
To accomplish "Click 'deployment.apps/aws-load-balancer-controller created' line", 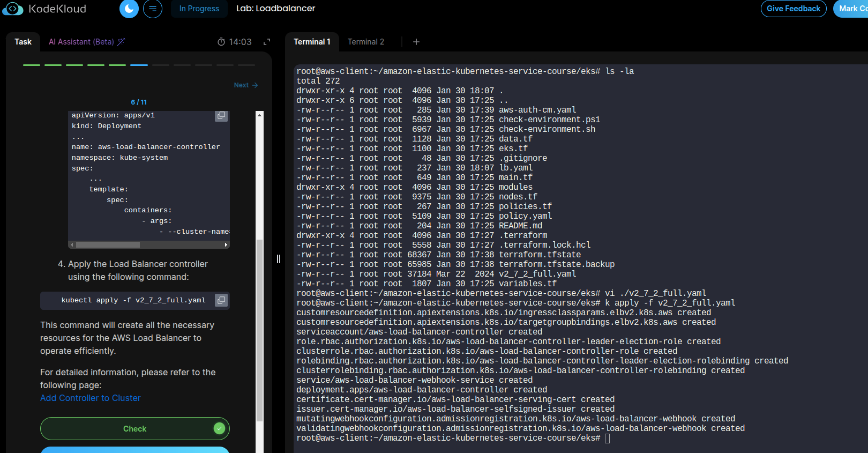I will [422, 390].
